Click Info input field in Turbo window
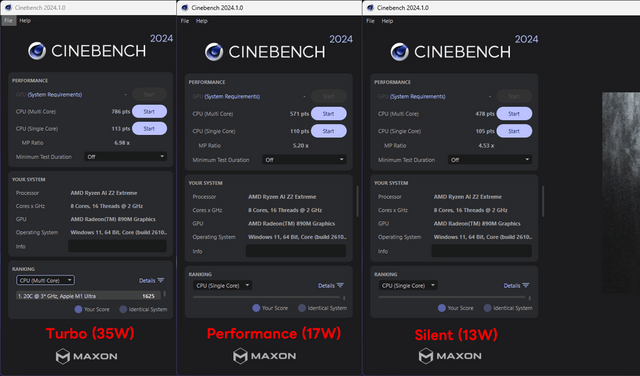Viewport: 640px width, 376px height. [x=117, y=246]
